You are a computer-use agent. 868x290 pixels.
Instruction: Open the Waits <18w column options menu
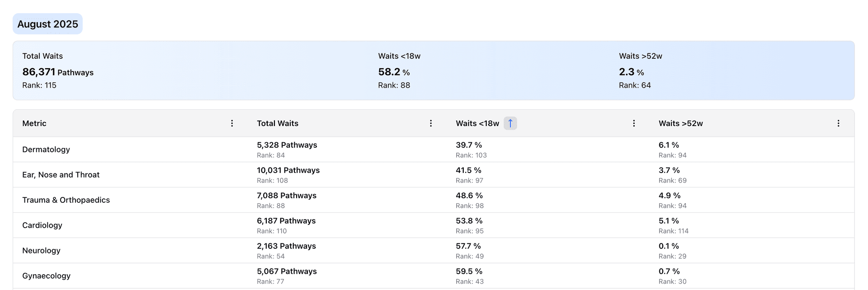point(634,123)
